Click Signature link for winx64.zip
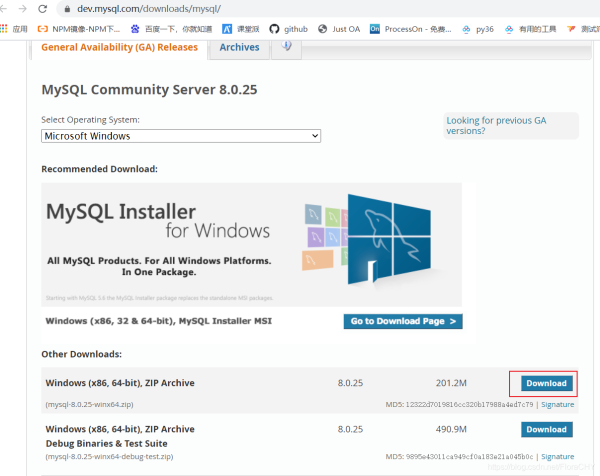 click(558, 405)
